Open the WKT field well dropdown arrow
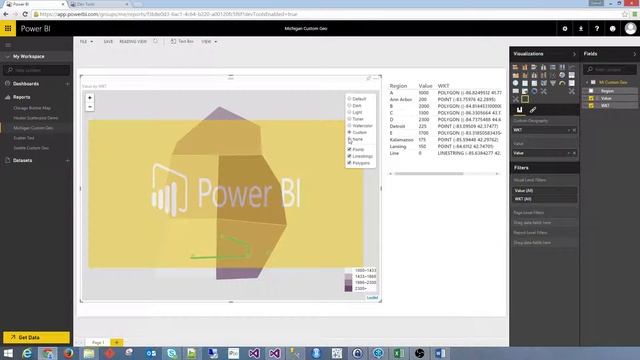Image resolution: width=640 pixels, height=360 pixels. (x=569, y=130)
